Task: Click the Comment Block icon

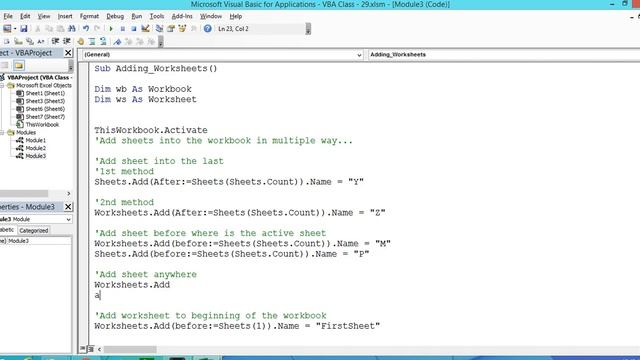Action: pos(92,42)
